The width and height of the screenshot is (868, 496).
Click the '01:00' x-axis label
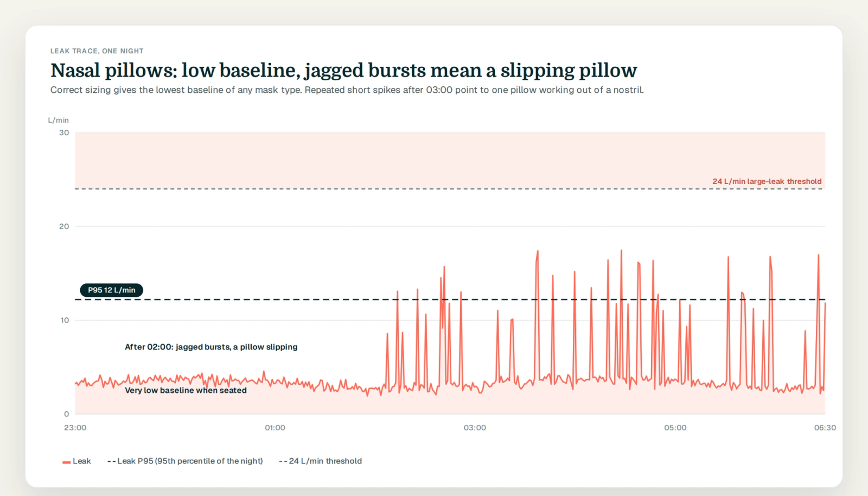[x=275, y=428]
